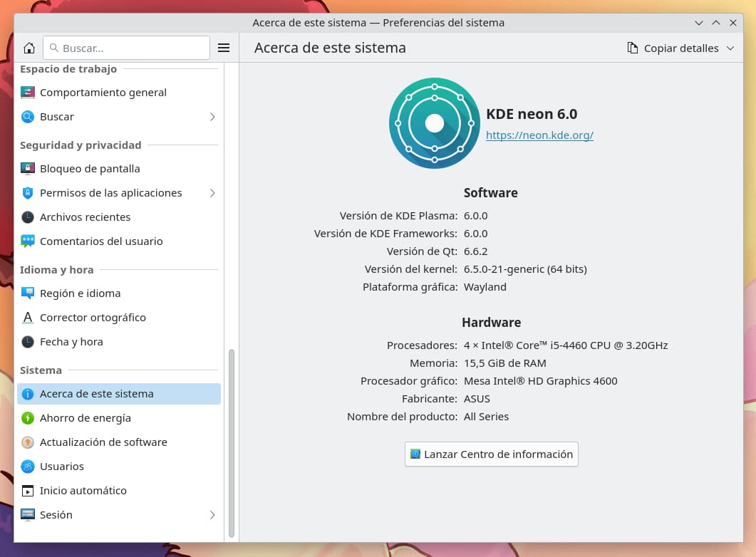756x557 pixels.
Task: Click the Comentarios del usuario chat icon
Action: [x=28, y=241]
